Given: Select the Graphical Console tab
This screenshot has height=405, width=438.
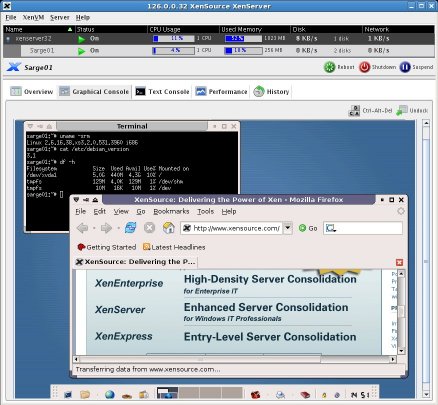Looking at the screenshot, I should 94,91.
